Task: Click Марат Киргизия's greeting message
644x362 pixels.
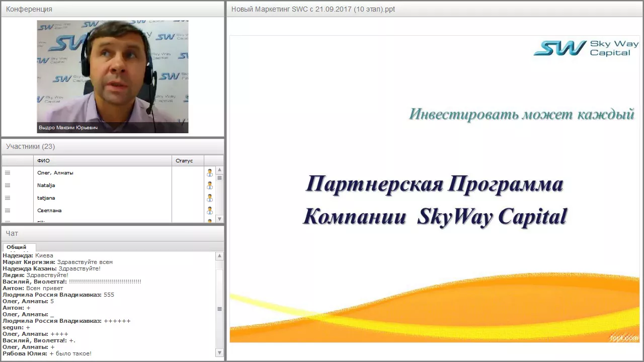Action: click(57, 262)
